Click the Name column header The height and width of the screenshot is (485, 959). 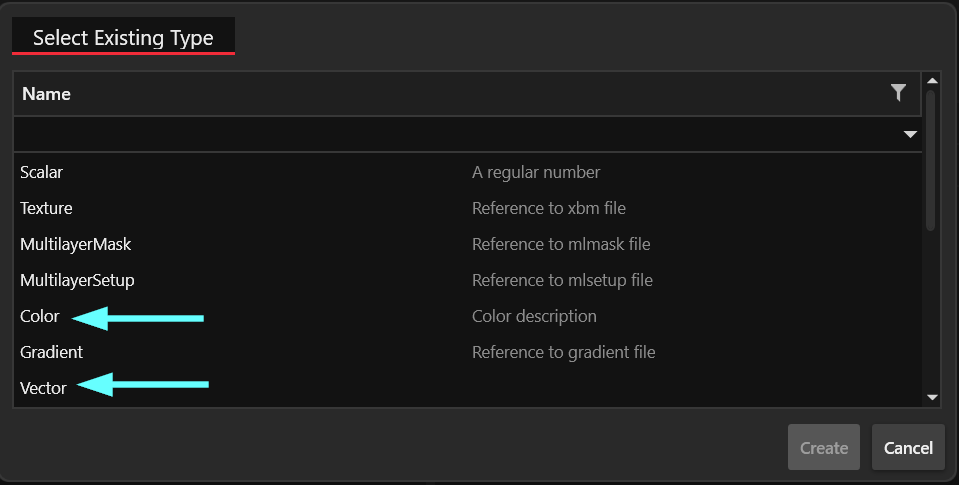[46, 94]
